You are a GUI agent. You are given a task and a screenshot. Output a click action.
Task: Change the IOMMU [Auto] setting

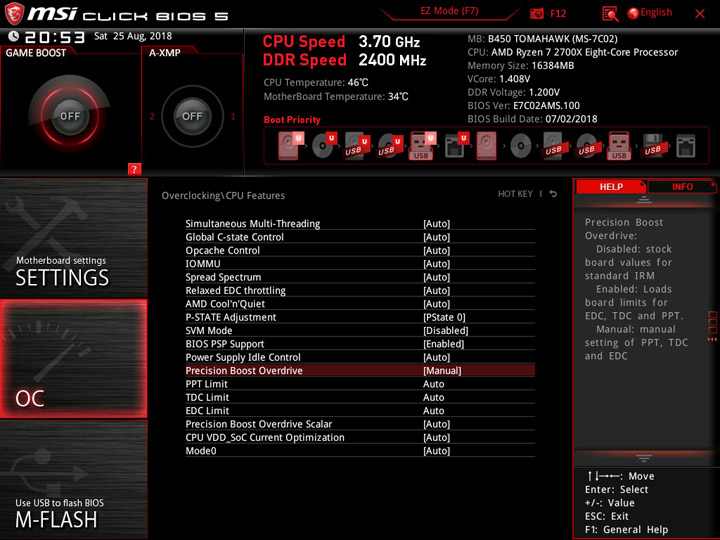[x=436, y=264]
